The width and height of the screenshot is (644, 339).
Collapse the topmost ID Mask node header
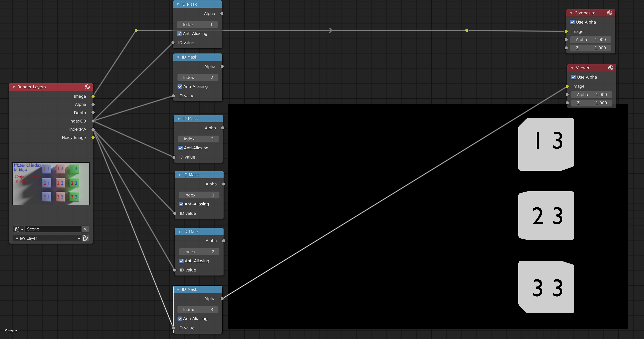point(178,4)
